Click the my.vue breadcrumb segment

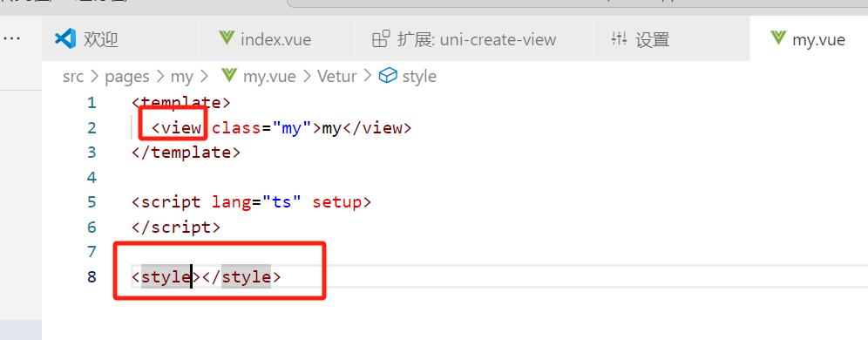click(x=269, y=77)
